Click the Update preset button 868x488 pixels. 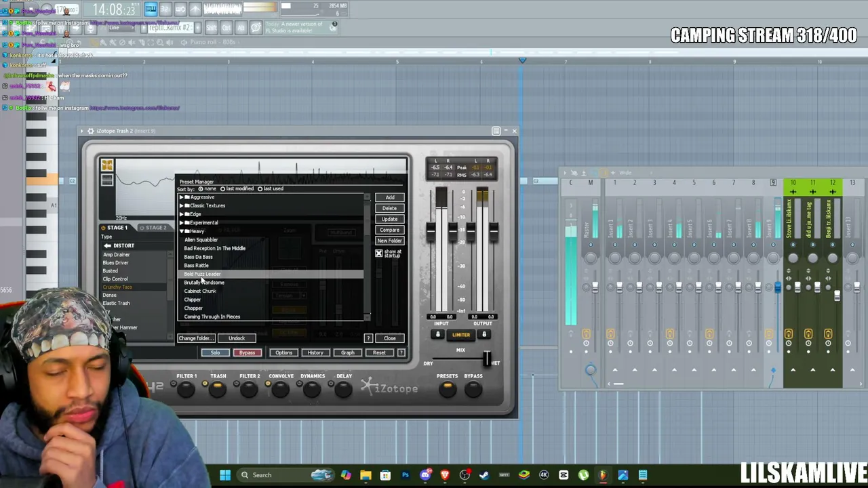tap(390, 219)
